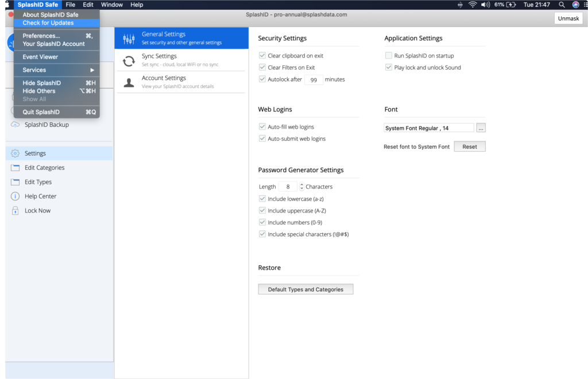Click the Sync Settings circular arrows icon
Screen dimensions: 588x379
pos(129,60)
